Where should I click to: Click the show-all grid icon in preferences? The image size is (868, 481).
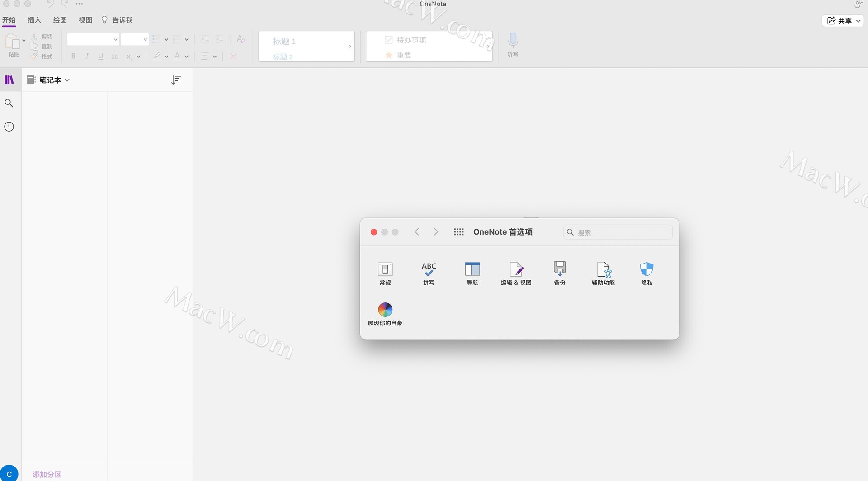tap(459, 232)
